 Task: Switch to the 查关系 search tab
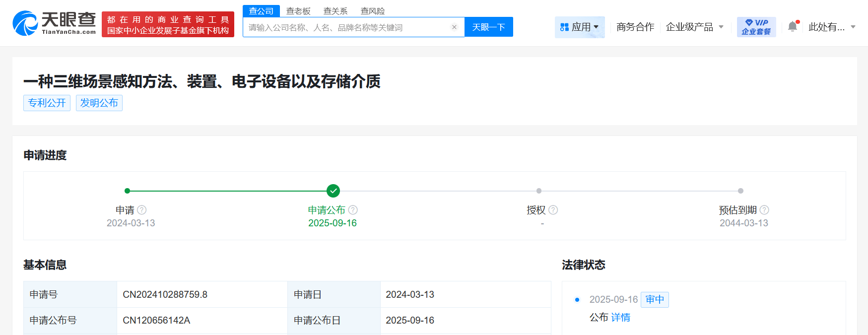pyautogui.click(x=335, y=11)
